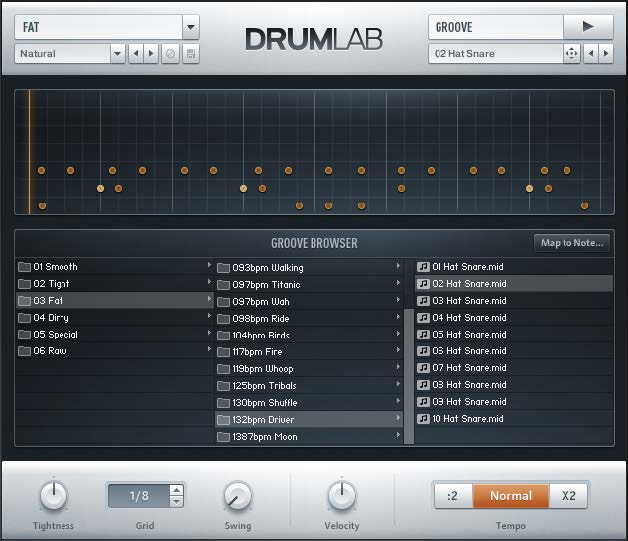This screenshot has width=628, height=541.
Task: Select the 03 Fat folder
Action: pyautogui.click(x=115, y=300)
